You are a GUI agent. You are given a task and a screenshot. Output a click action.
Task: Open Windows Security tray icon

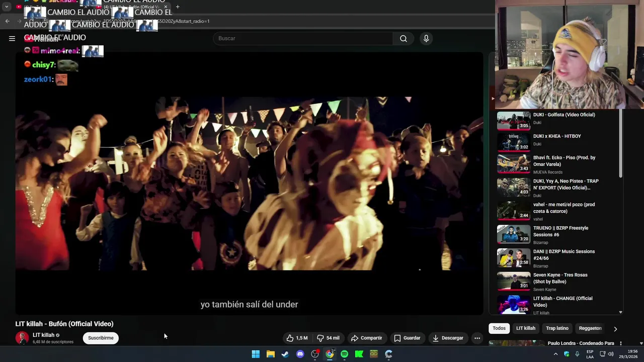567,354
